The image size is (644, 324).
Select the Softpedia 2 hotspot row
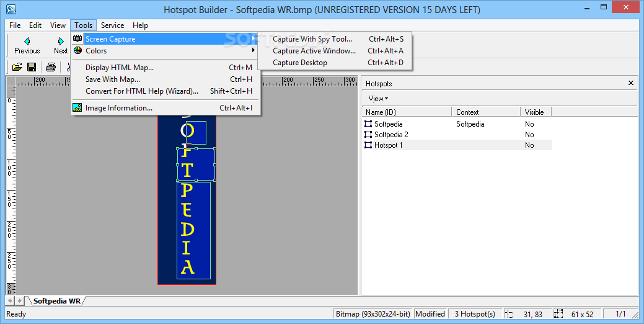tap(457, 135)
